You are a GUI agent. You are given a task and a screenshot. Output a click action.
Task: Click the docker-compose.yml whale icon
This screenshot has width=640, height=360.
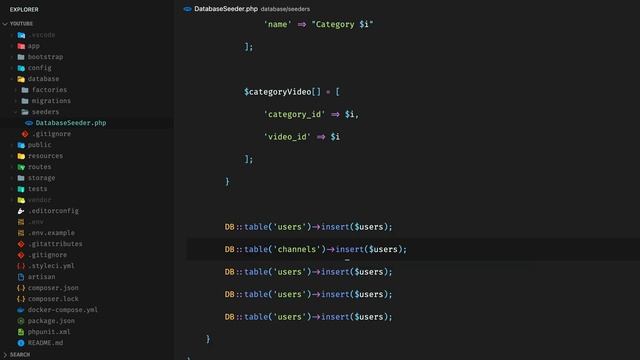[x=21, y=310]
